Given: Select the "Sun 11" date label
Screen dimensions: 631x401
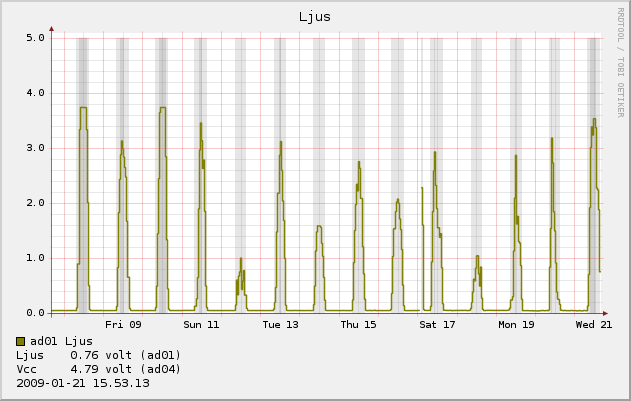Looking at the screenshot, I should click(201, 325).
